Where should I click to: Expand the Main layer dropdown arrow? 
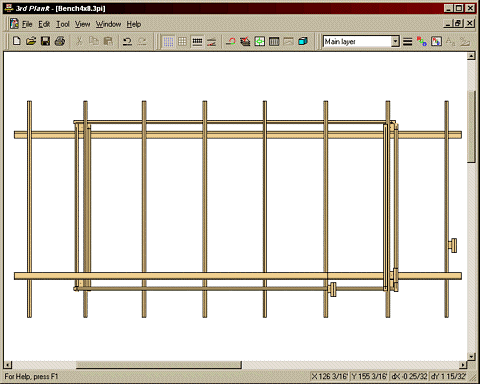pos(395,42)
